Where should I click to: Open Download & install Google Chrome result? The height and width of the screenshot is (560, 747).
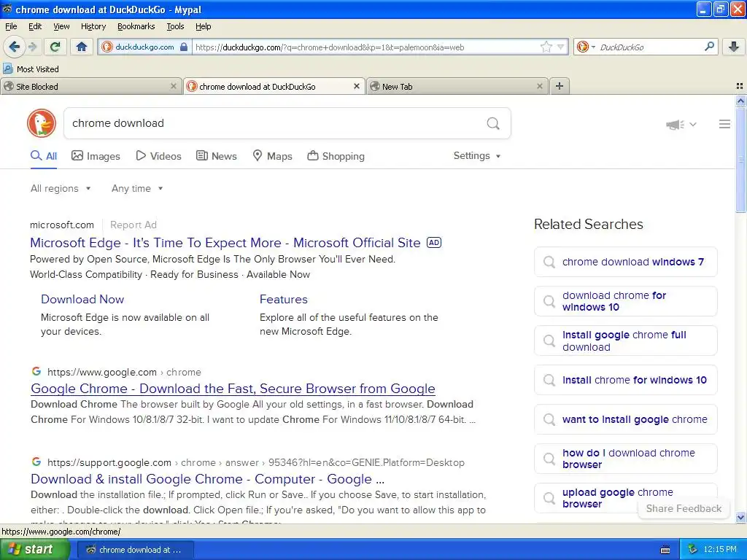coord(208,479)
